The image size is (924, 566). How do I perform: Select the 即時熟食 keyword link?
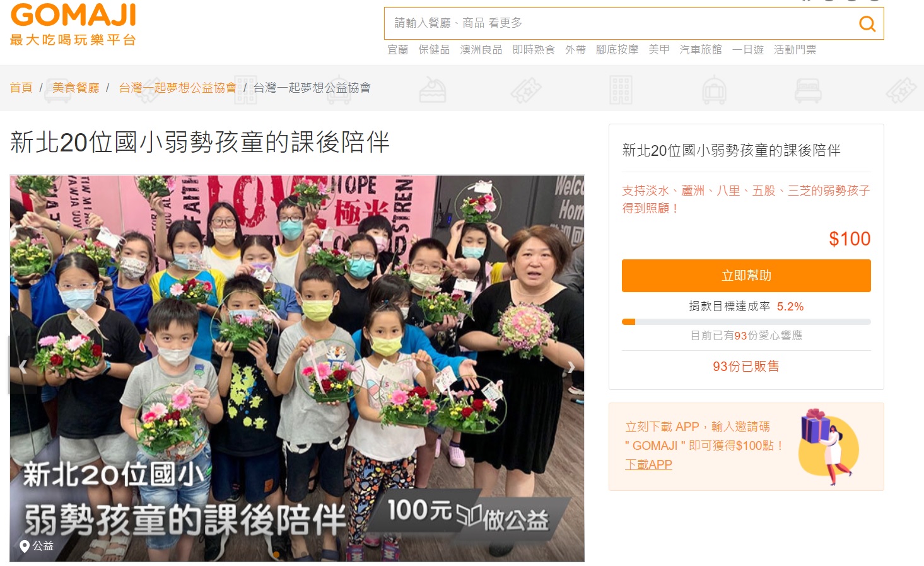pos(534,50)
